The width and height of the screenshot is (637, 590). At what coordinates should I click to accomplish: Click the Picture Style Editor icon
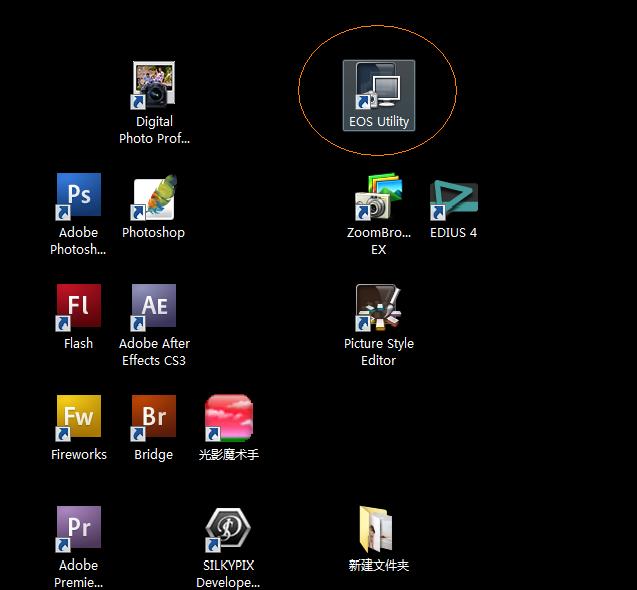pyautogui.click(x=378, y=308)
